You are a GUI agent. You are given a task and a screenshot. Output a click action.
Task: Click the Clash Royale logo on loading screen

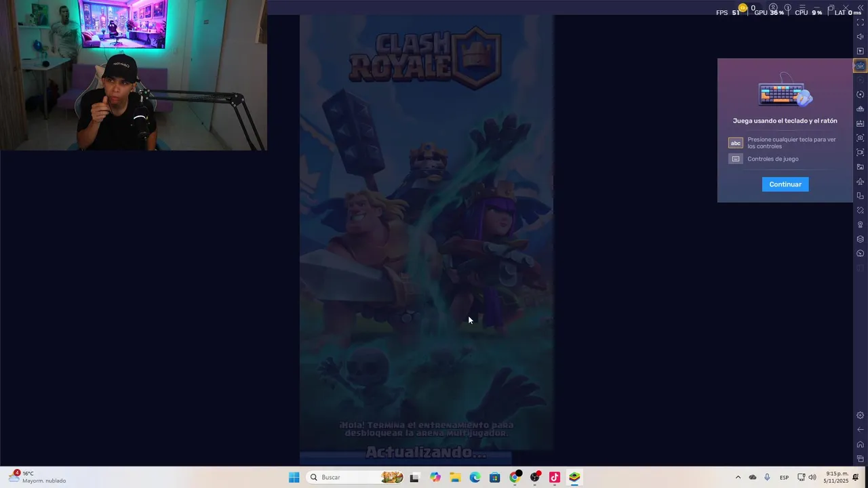click(425, 58)
